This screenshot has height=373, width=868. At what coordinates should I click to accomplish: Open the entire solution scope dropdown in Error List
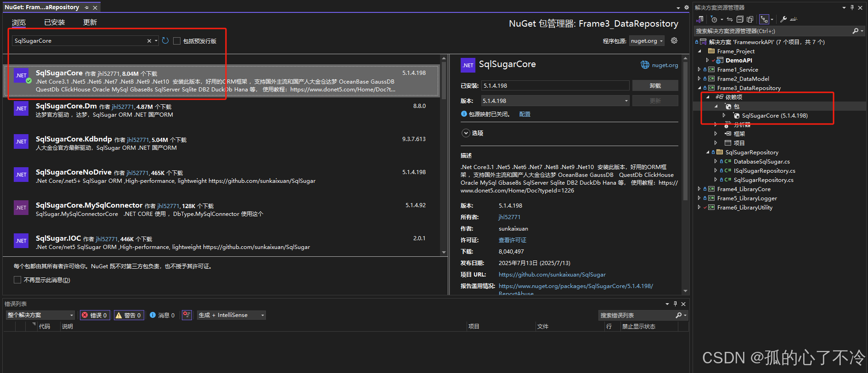point(40,315)
